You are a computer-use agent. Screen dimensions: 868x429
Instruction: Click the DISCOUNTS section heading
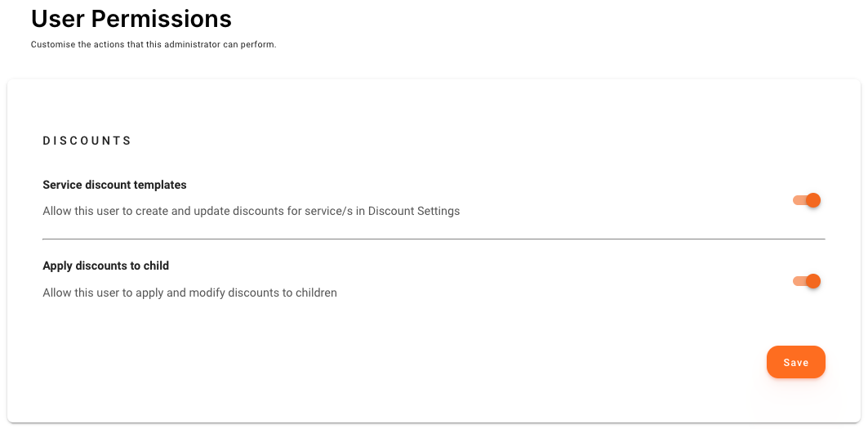tap(87, 141)
